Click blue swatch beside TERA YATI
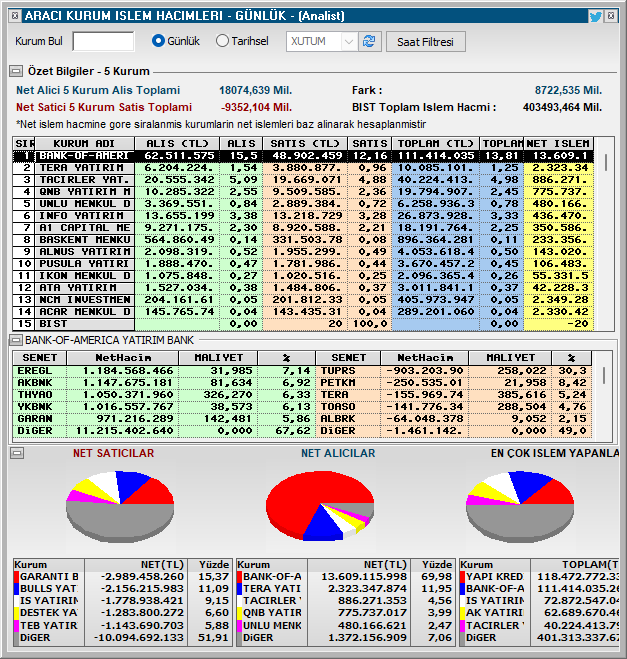Viewport: 627px width, 659px height. point(240,589)
